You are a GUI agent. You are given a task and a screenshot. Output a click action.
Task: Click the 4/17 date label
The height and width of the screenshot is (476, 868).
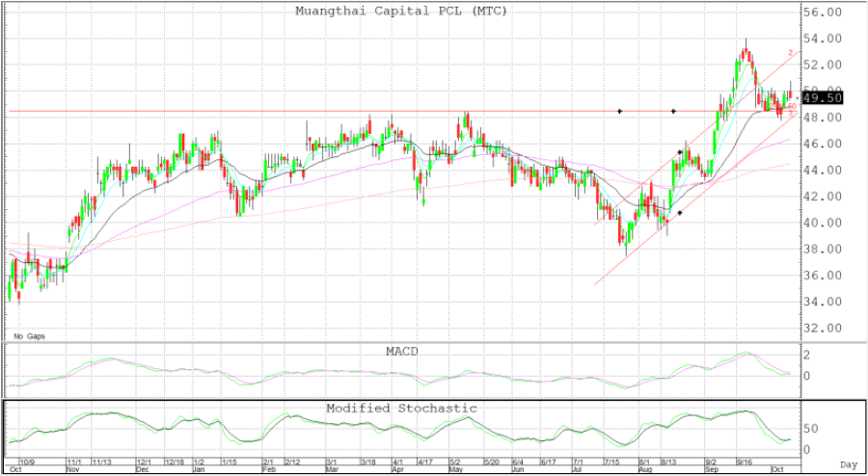424,461
